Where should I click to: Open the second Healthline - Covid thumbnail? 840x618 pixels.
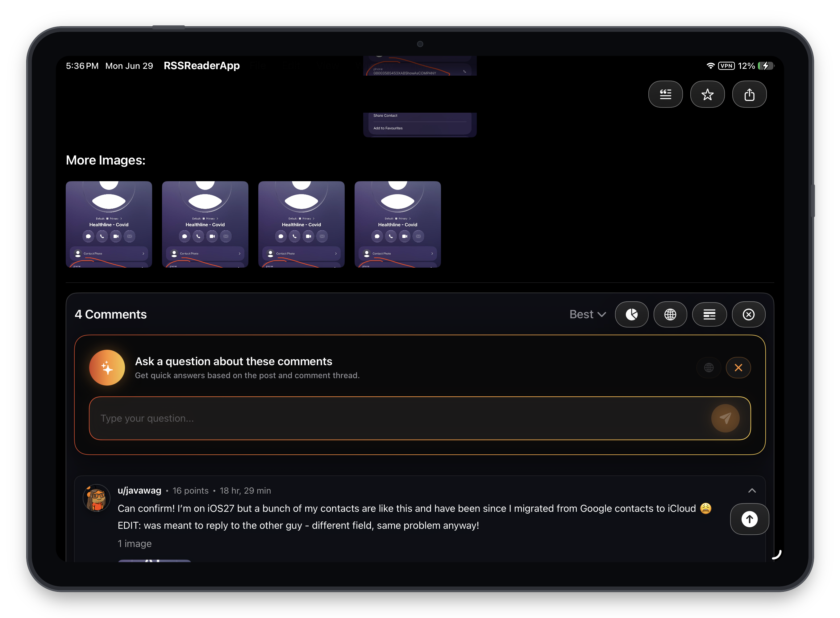click(x=205, y=224)
